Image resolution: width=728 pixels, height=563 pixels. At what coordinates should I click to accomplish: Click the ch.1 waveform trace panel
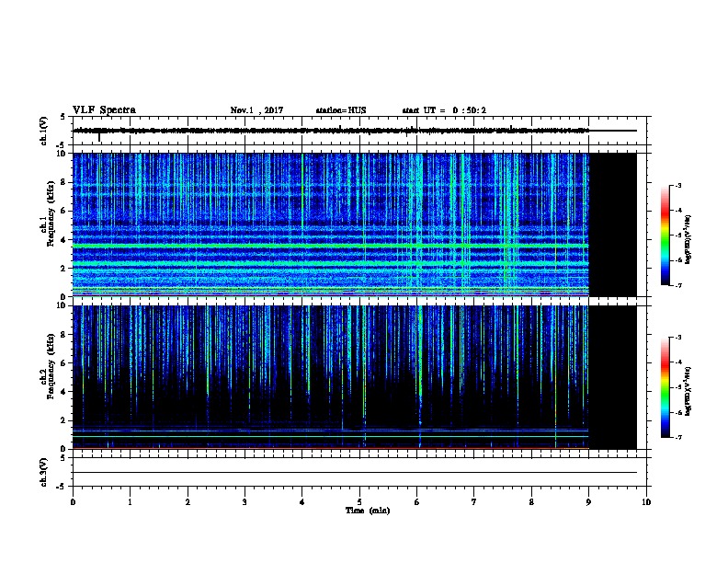click(x=359, y=131)
